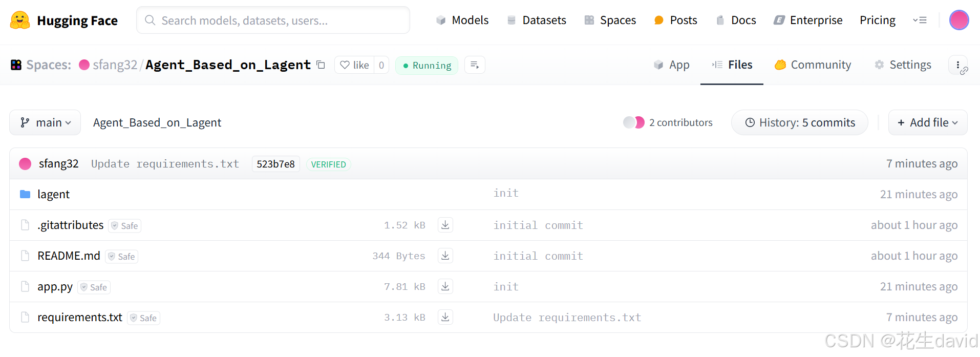Screen dimensions: 980x357
Task: Click the file icon beside README.md
Action: pos(25,256)
